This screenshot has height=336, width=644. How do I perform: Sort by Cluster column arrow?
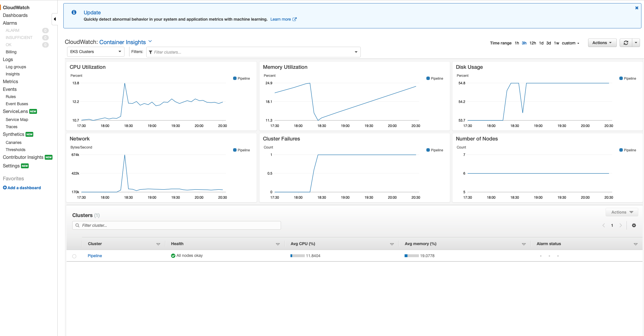click(x=158, y=244)
